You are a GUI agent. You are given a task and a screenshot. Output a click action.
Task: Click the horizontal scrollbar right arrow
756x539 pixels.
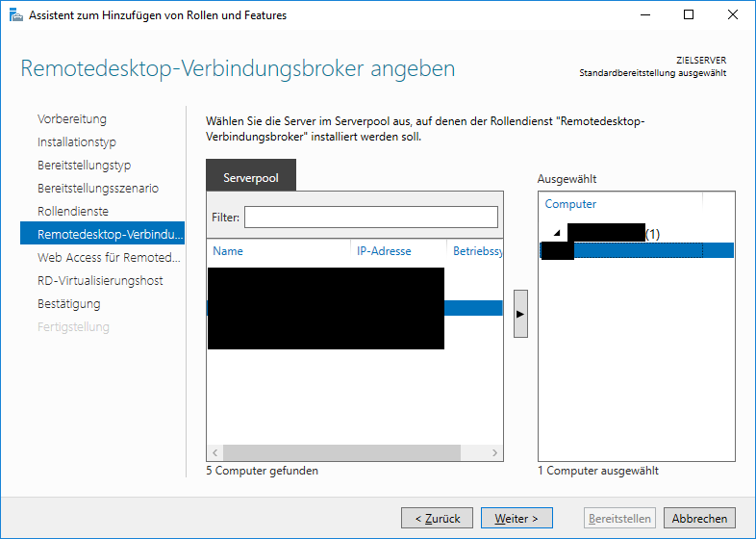click(494, 452)
